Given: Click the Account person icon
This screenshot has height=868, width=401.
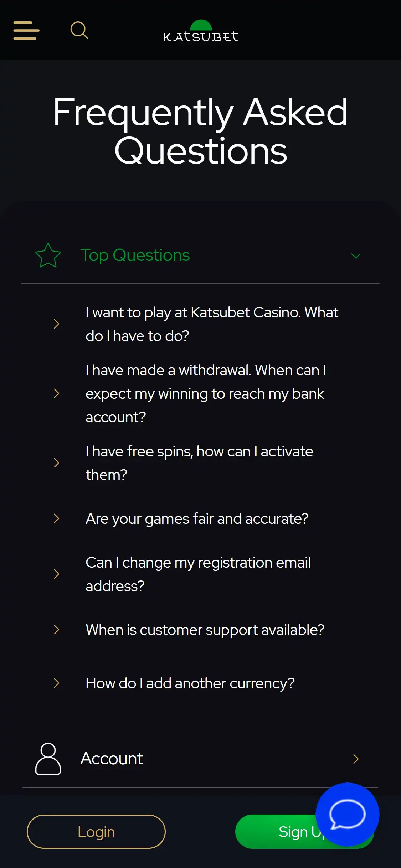Looking at the screenshot, I should click(48, 759).
